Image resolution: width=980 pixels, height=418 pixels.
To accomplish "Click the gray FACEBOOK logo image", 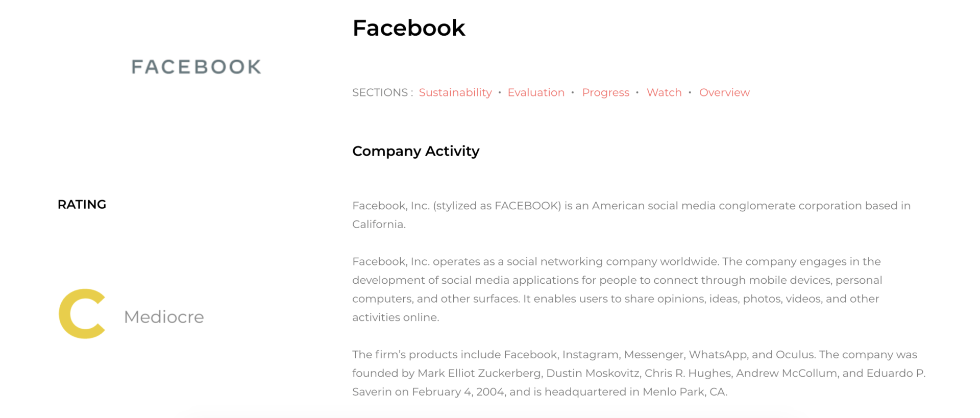I will pos(197,67).
